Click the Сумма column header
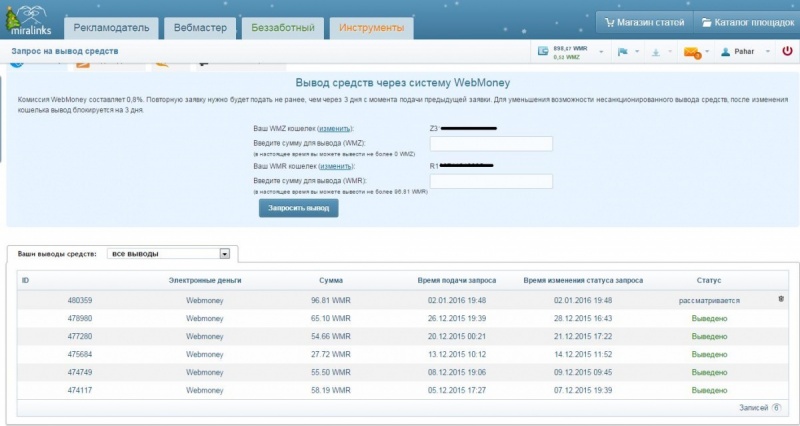The height and width of the screenshot is (426, 800). 331,281
